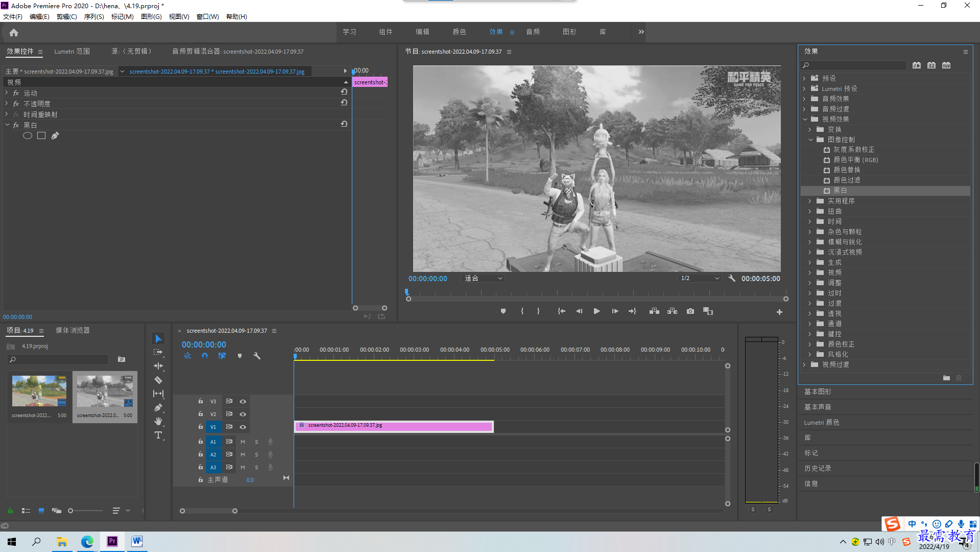Select the Selection tool arrow

(x=158, y=339)
